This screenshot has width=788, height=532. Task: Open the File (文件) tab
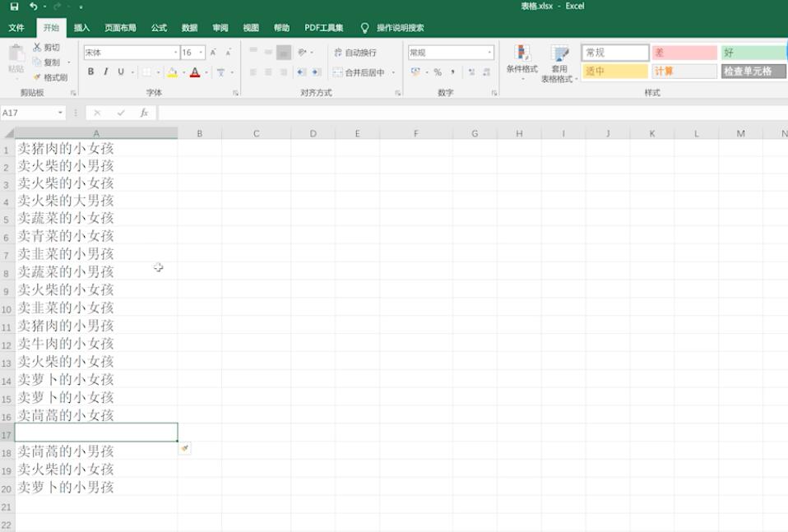(16, 28)
